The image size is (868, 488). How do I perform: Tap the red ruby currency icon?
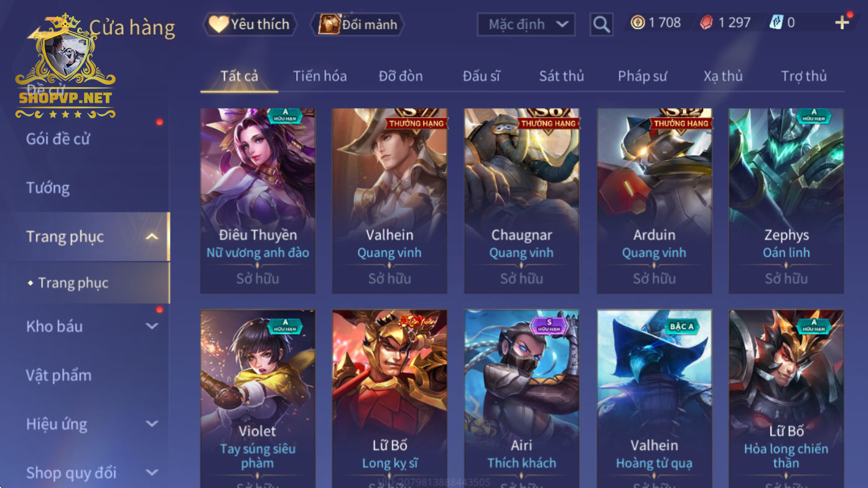click(706, 23)
